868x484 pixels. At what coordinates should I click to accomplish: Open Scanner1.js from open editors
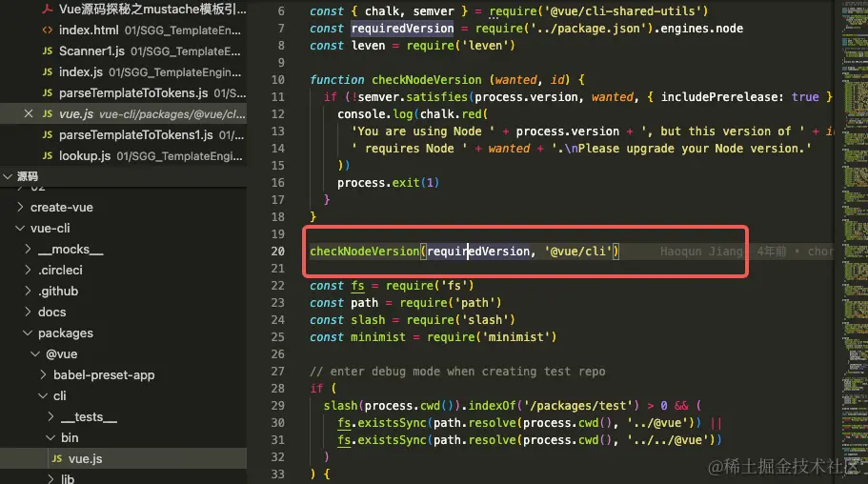(123, 50)
